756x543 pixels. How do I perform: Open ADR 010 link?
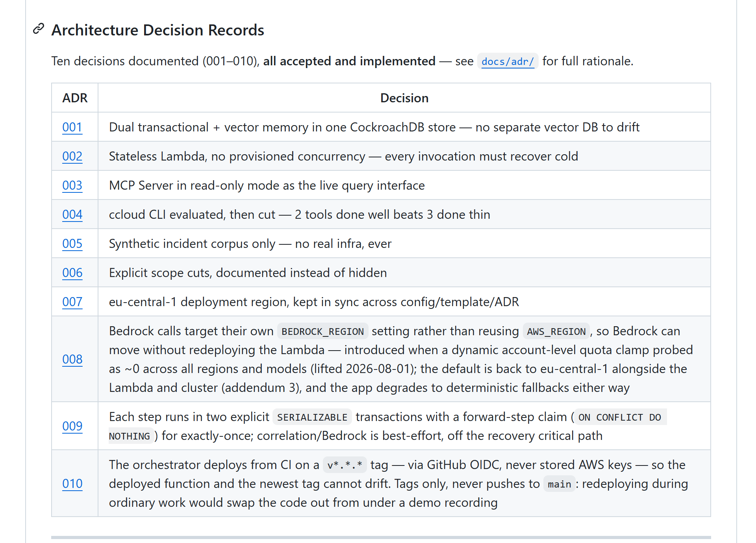(72, 484)
